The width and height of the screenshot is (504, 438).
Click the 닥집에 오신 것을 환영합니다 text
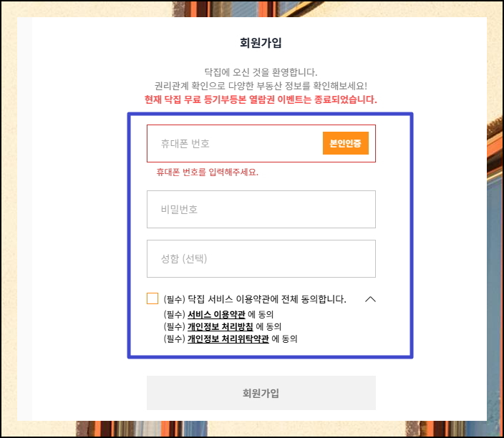click(261, 72)
